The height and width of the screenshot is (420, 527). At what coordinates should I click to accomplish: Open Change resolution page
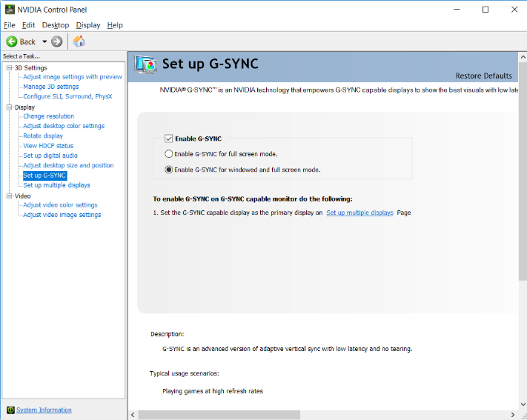(49, 116)
